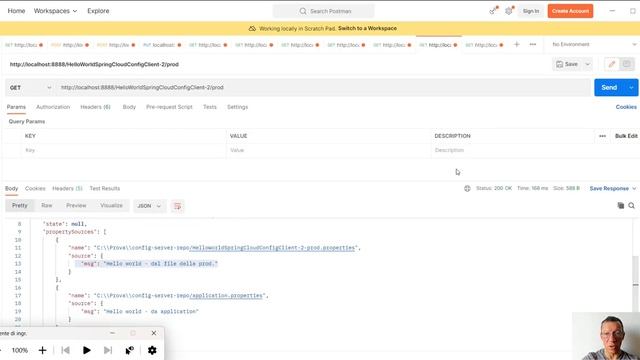Click the Create Account button
Viewport: 640px width, 360px height.
click(x=570, y=11)
